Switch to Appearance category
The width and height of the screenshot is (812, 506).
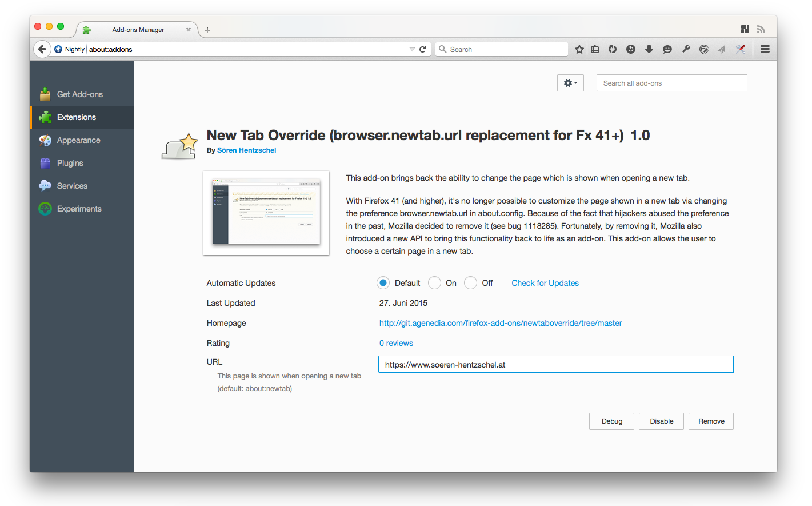click(78, 140)
